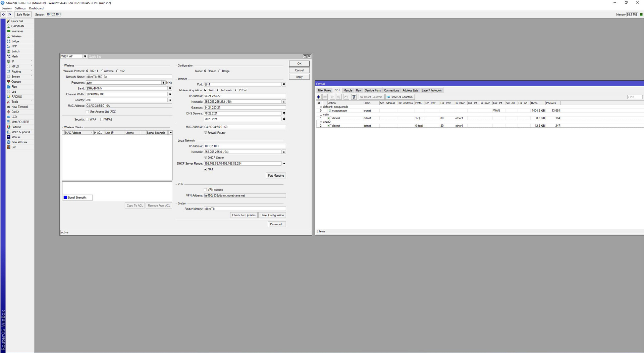The image size is (644, 353).
Task: Open the Frequency dropdown
Action: coord(163,83)
